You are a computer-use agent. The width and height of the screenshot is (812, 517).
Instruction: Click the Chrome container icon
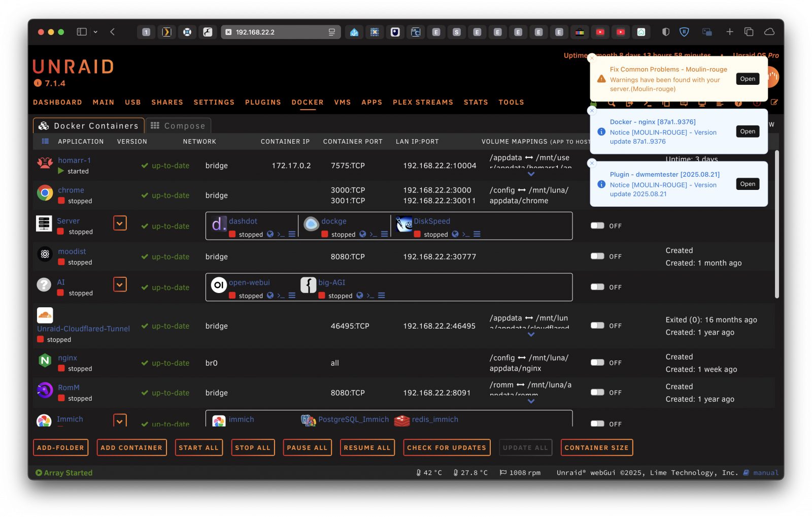(45, 193)
